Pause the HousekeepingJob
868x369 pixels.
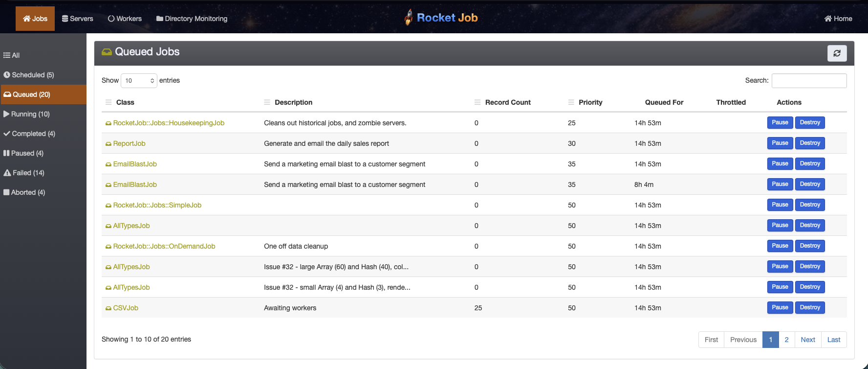click(780, 122)
